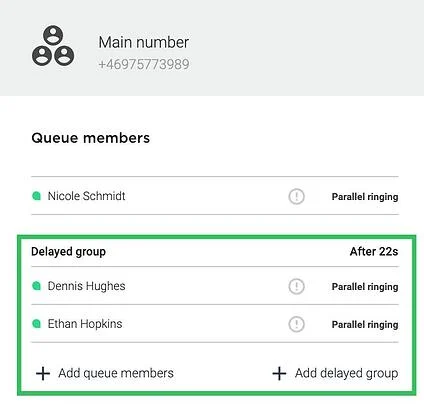The width and height of the screenshot is (424, 410).
Task: Open Parallel ringing setting for Ethan Hopkins
Action: [x=365, y=325]
